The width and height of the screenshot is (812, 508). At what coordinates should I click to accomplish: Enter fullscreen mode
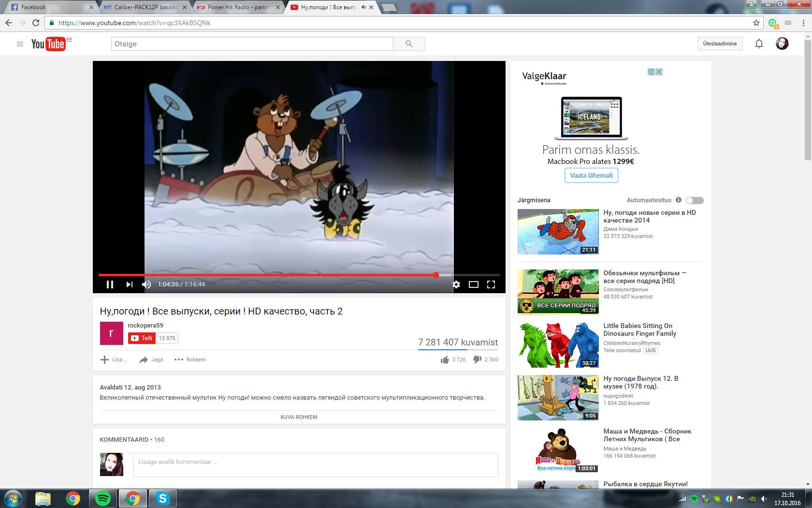pyautogui.click(x=491, y=284)
